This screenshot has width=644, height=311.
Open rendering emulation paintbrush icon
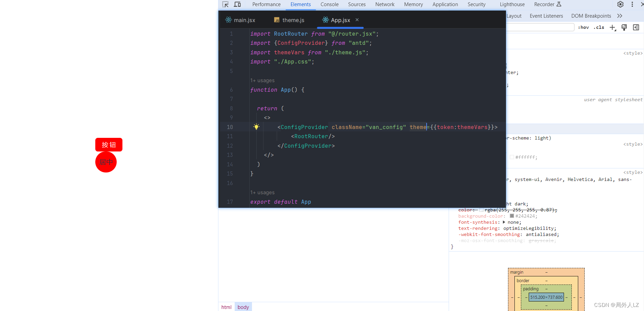click(624, 28)
